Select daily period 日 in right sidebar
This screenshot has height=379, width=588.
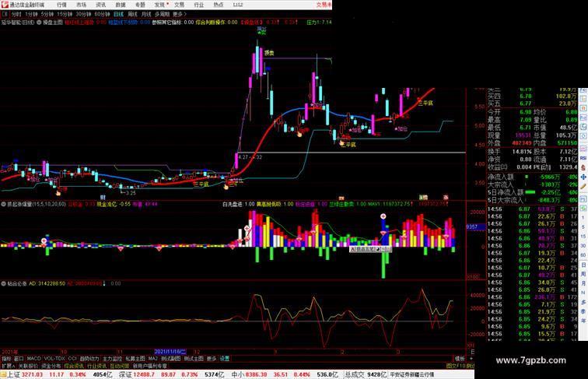(583, 265)
